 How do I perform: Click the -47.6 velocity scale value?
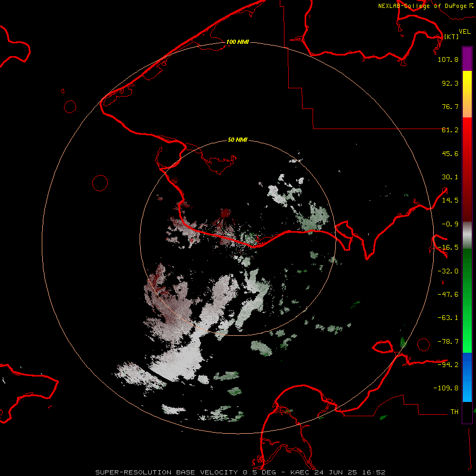[x=448, y=295]
